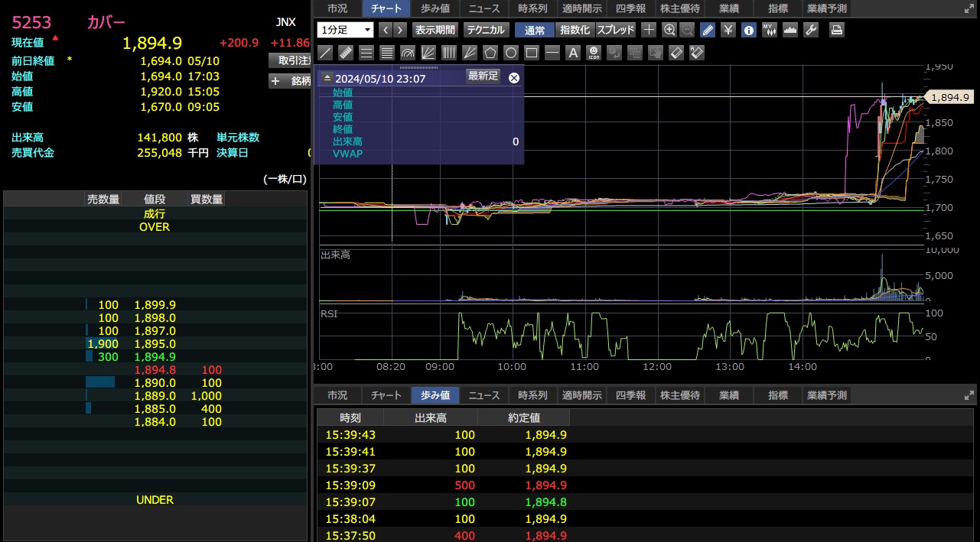Select the trend line drawing tool
Screen dimensions: 980x542
(x=325, y=53)
